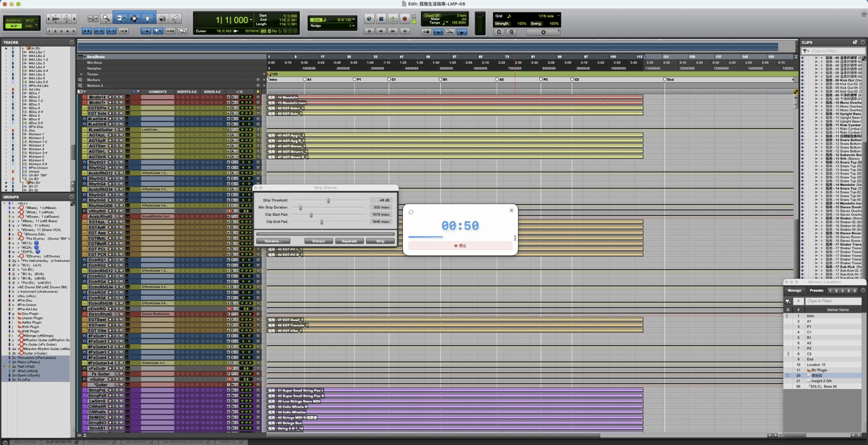The image size is (868, 445).
Task: Click Strip button in Strip Silence
Action: pos(380,241)
